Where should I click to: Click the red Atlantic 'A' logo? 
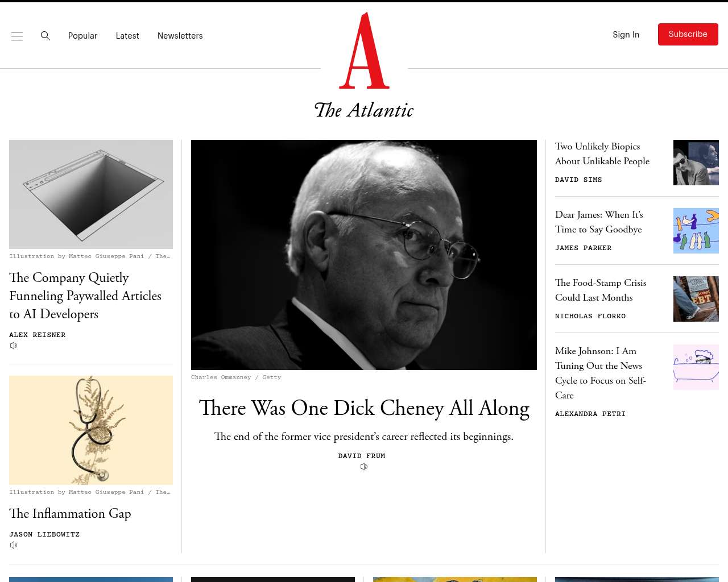click(364, 51)
